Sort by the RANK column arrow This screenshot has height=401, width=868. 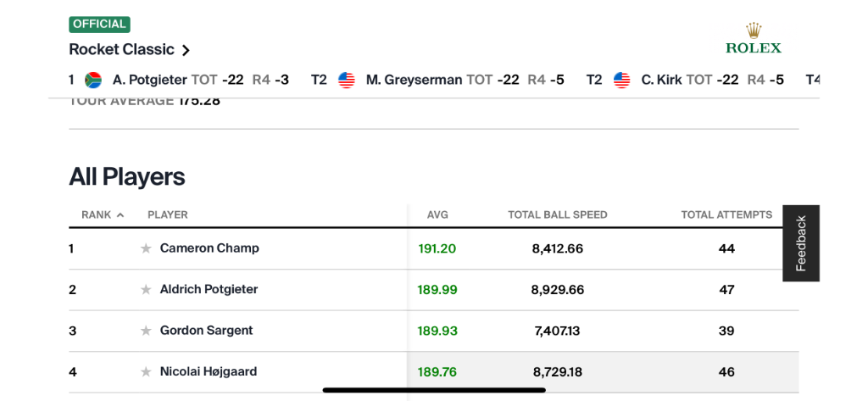tap(120, 214)
